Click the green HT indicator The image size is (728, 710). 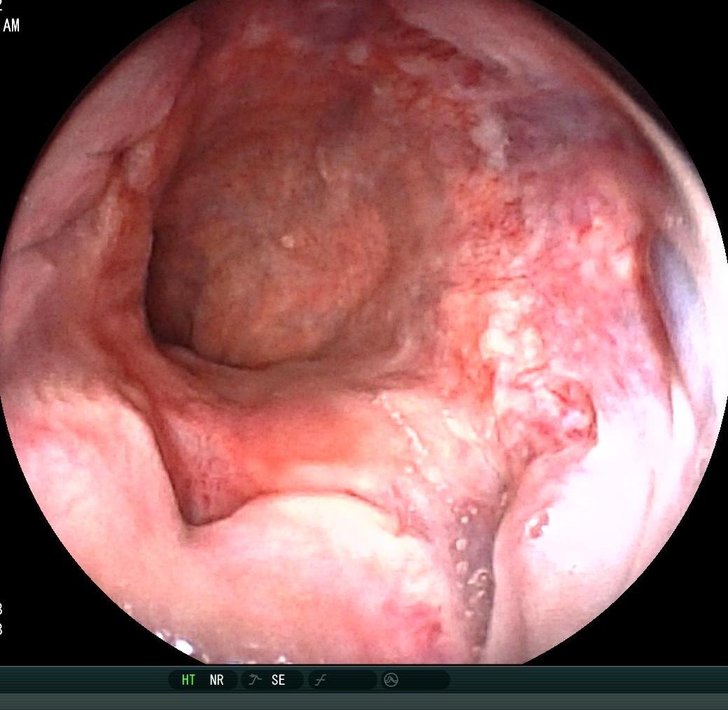click(x=188, y=680)
